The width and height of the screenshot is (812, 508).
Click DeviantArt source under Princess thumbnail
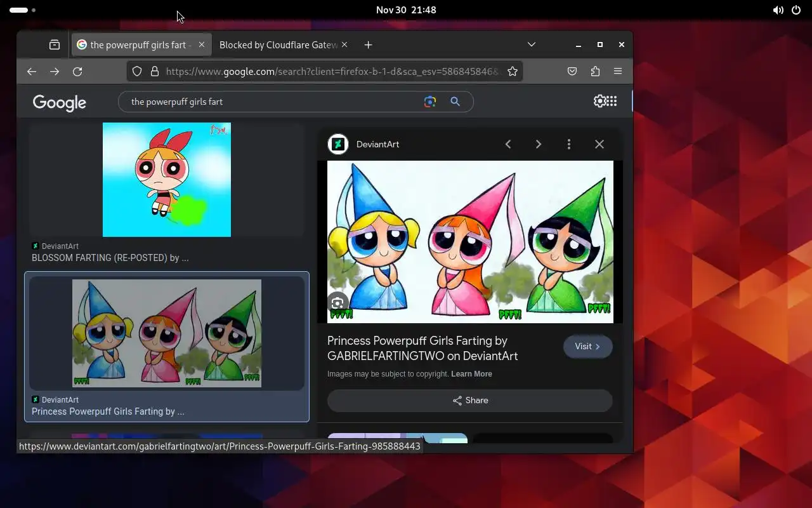click(x=55, y=400)
